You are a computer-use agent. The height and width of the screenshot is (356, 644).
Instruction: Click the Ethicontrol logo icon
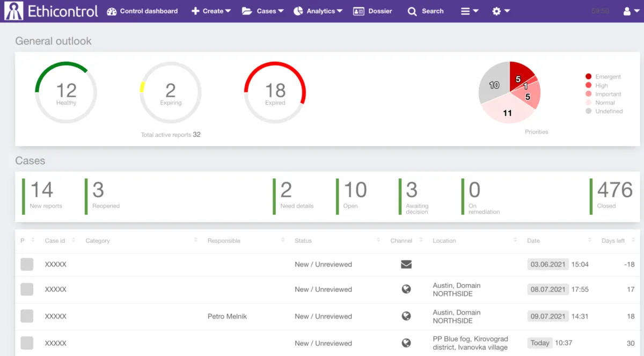(x=13, y=11)
